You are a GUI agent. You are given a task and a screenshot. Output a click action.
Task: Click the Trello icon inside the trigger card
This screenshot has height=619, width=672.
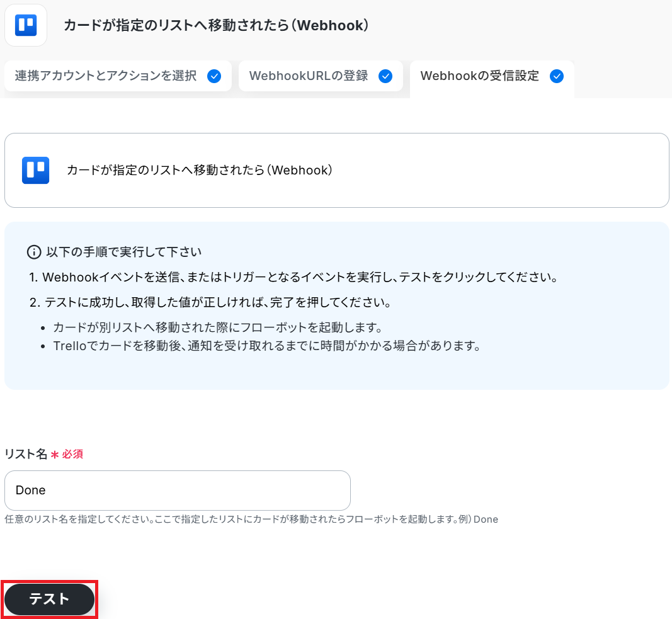point(35,170)
